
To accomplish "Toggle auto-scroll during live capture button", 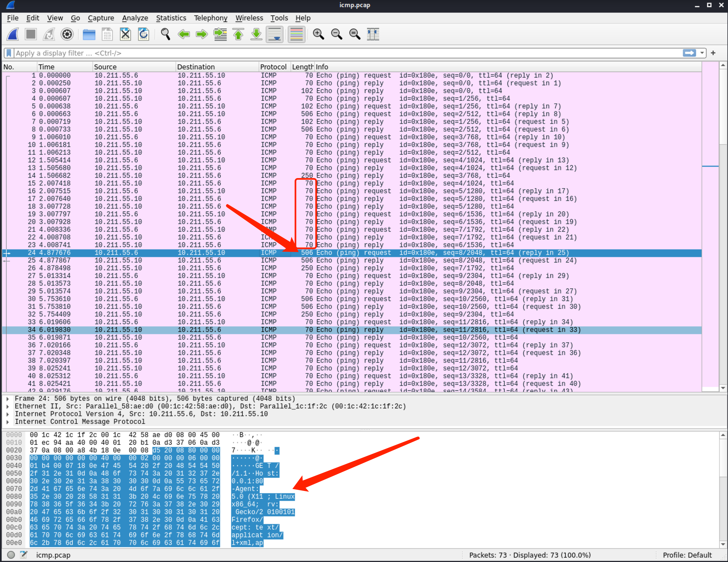I will [274, 34].
